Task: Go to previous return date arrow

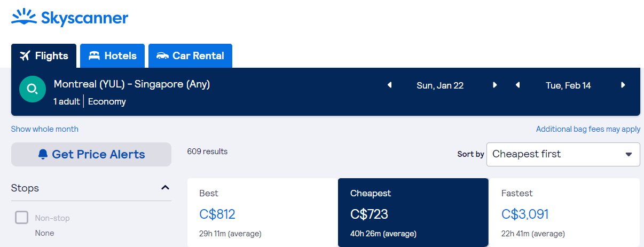Action: [517, 85]
